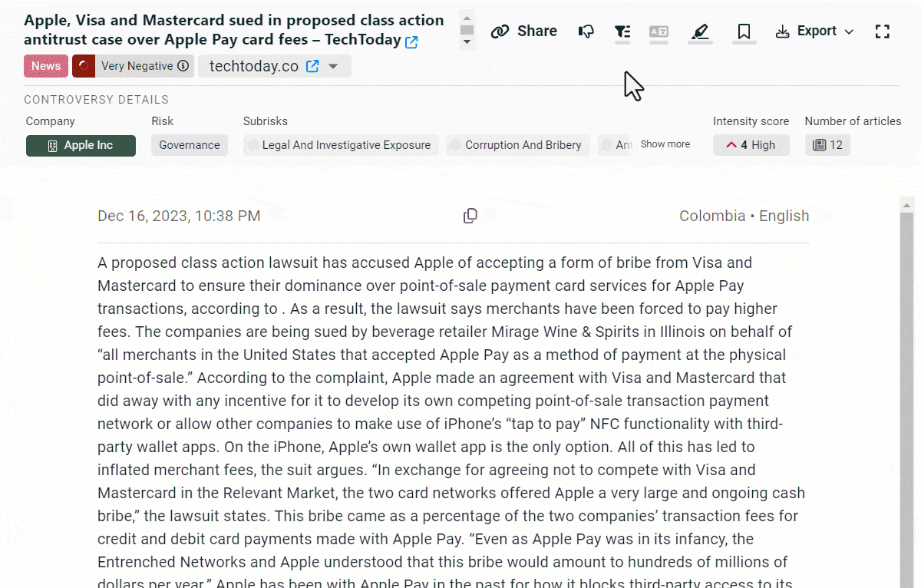Image resolution: width=921 pixels, height=588 pixels.
Task: Click the AZ translate icon
Action: click(x=659, y=31)
